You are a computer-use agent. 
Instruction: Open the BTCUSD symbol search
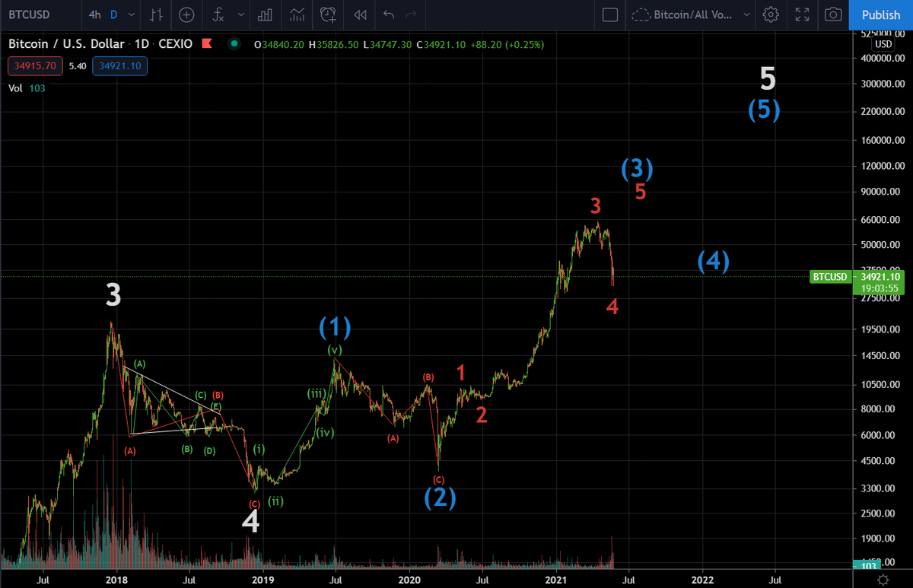pos(30,14)
